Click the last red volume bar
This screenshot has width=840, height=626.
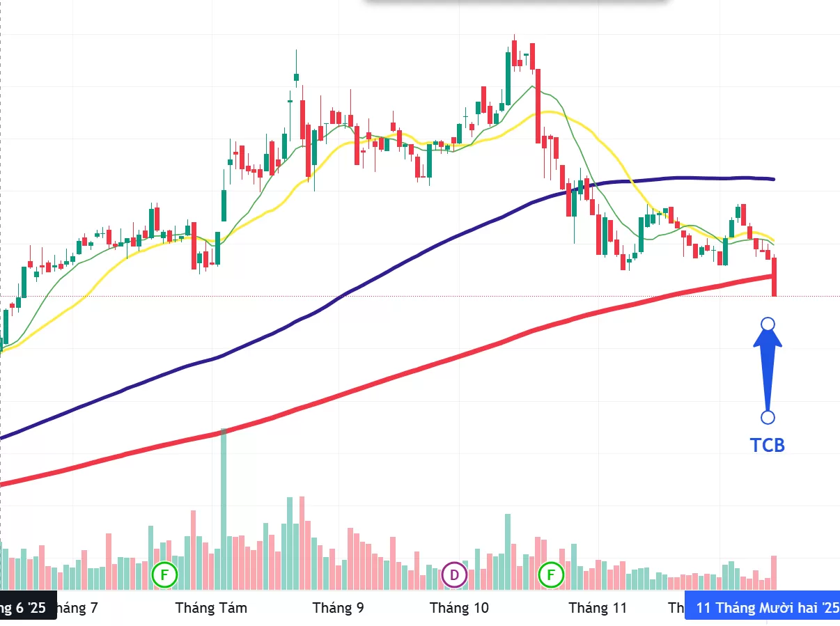774,572
